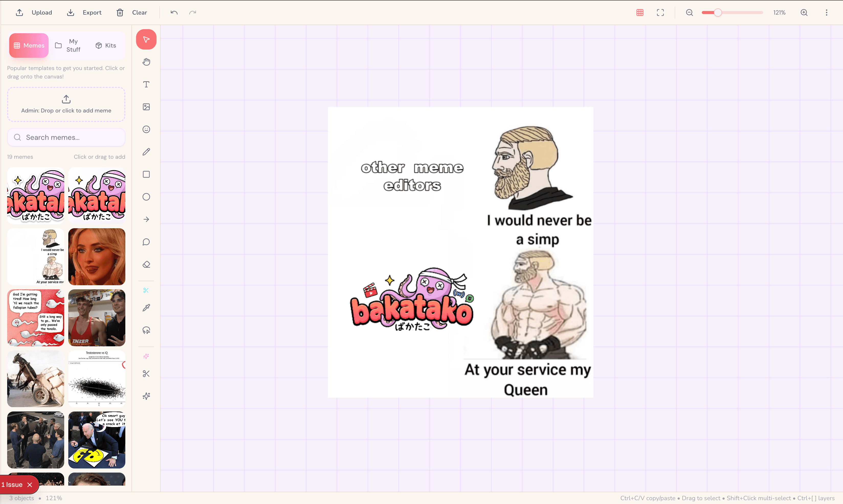Dismiss the 1 Issue notification

pyautogui.click(x=30, y=485)
